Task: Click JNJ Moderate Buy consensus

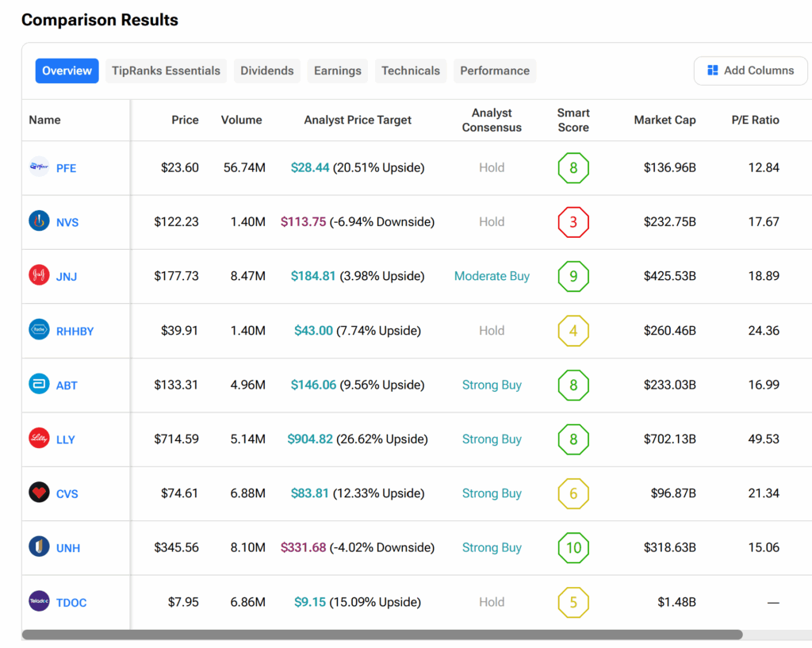Action: point(492,276)
